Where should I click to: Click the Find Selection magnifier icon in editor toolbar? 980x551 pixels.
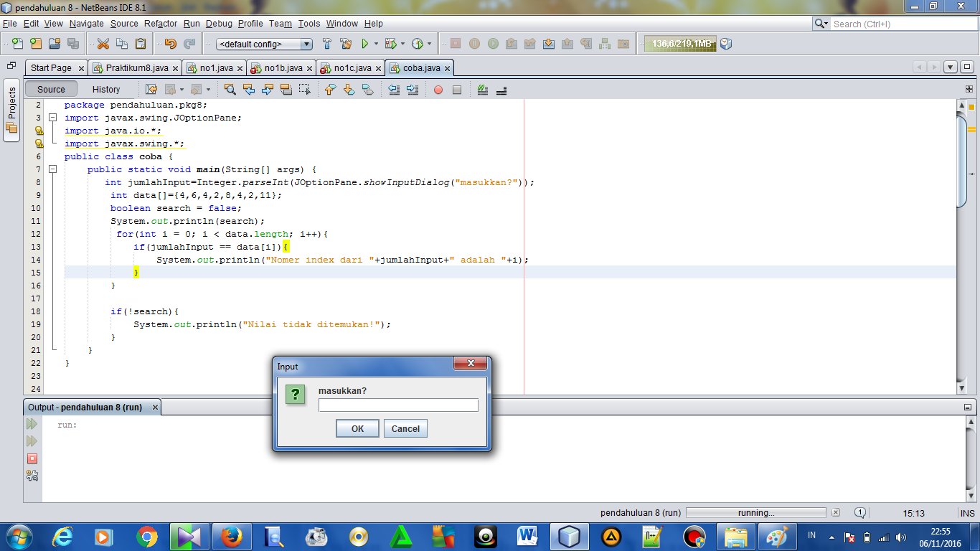(x=230, y=90)
